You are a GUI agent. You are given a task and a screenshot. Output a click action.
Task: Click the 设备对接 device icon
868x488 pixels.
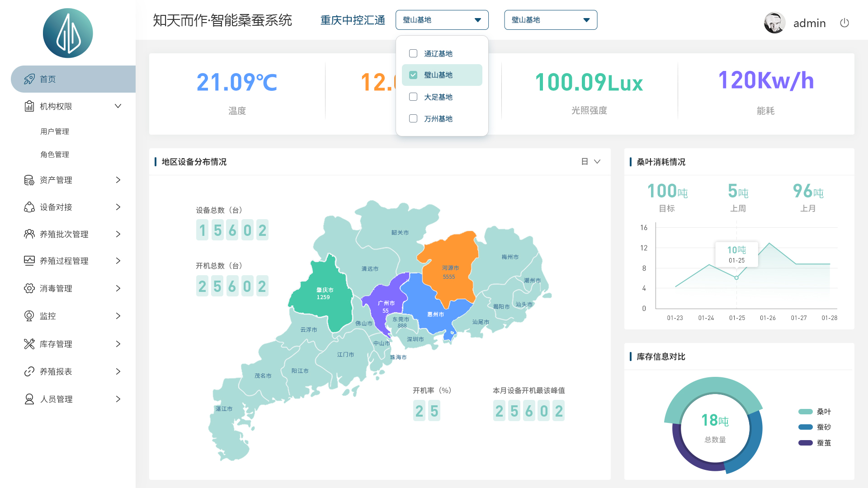29,207
